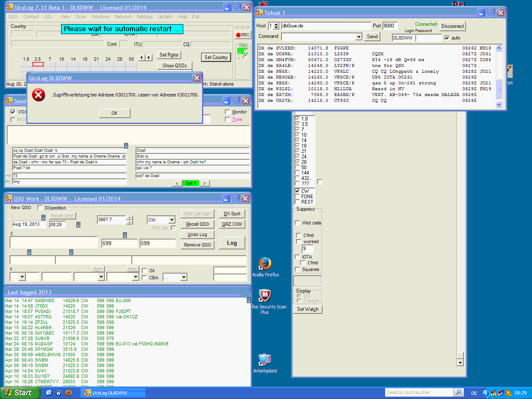This screenshot has height=399, width=532.
Task: Click the UcxLog main window title icon
Action: pos(10,7)
